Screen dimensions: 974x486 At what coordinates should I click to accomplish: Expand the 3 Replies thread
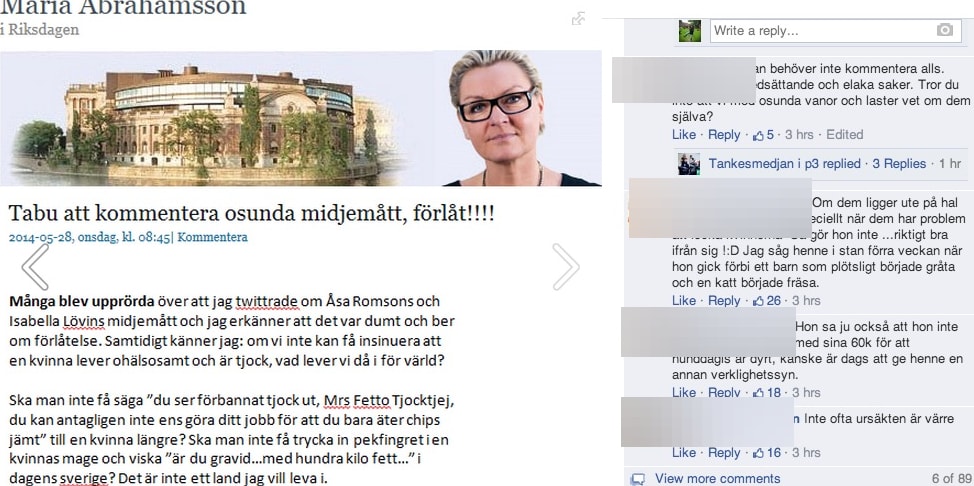899,163
